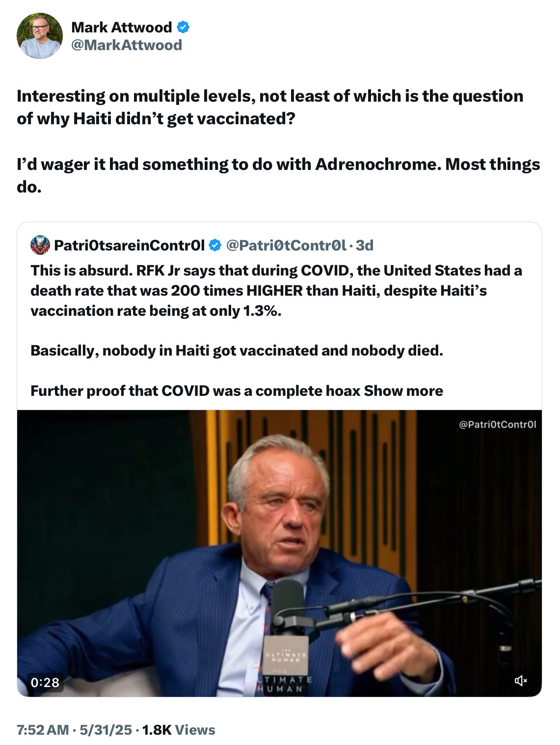The height and width of the screenshot is (745, 560).
Task: Click the 5/31/25 post date
Action: click(106, 730)
